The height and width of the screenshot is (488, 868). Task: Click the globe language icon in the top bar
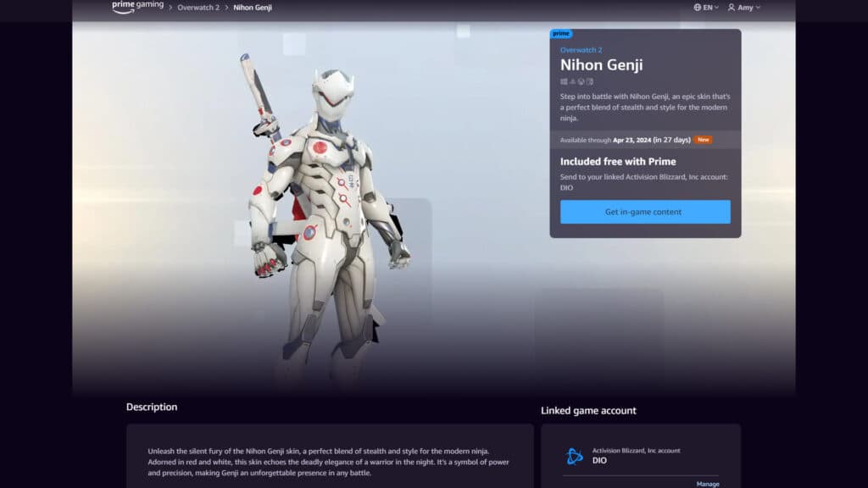698,7
